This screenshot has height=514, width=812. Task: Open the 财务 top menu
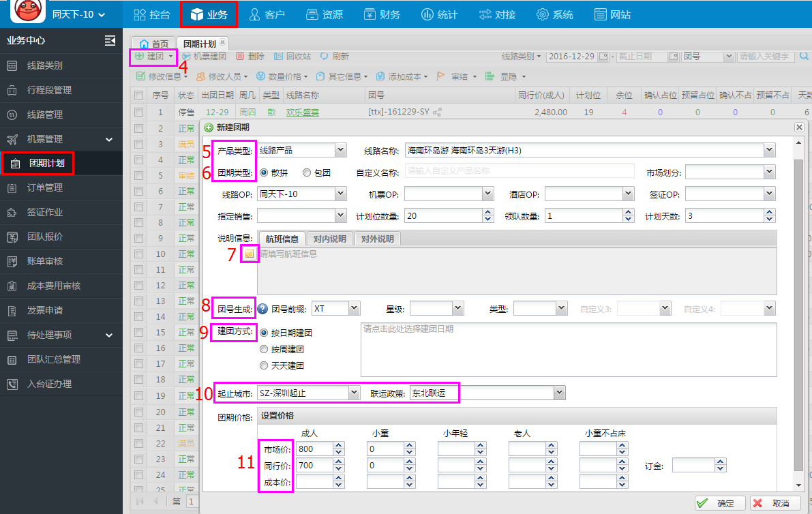pyautogui.click(x=382, y=14)
